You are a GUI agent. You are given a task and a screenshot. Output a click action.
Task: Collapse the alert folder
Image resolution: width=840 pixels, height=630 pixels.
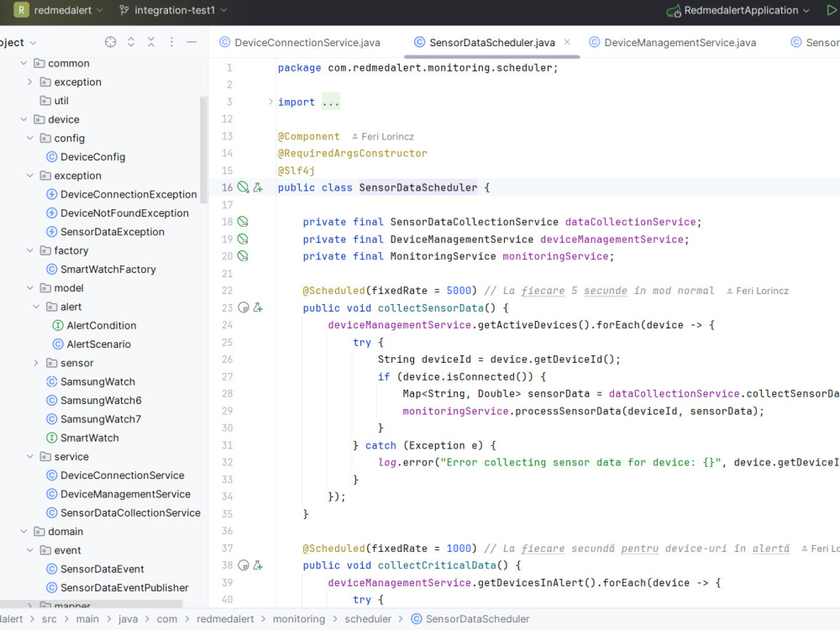tap(36, 307)
